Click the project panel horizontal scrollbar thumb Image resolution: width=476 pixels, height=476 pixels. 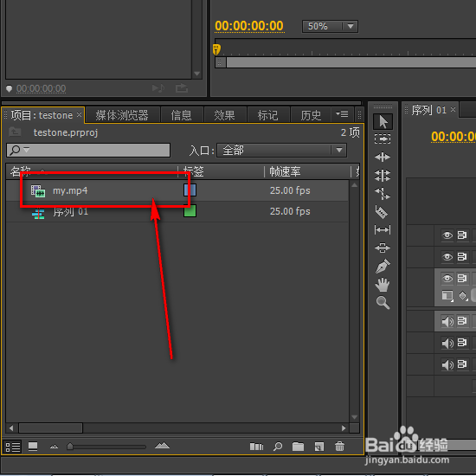[51, 428]
